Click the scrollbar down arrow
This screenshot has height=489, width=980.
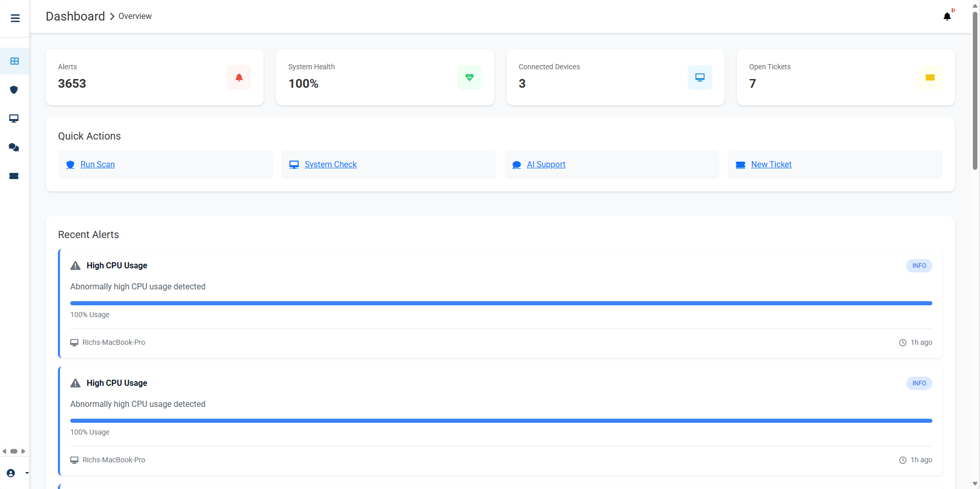(975, 484)
